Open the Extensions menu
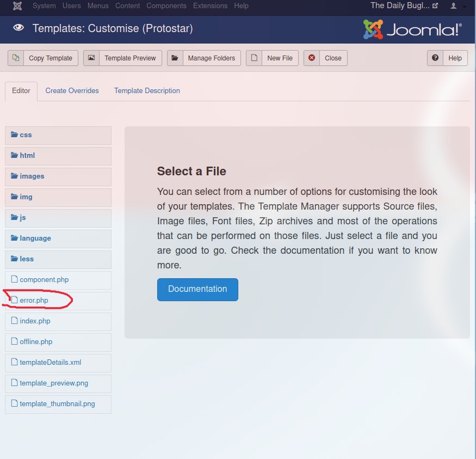 211,6
